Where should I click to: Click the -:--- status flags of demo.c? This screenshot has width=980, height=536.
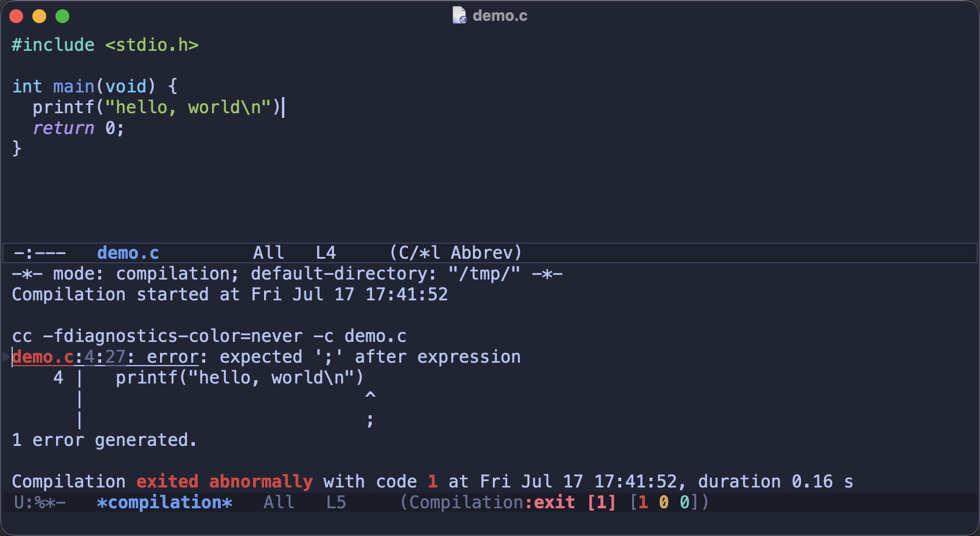click(x=39, y=253)
